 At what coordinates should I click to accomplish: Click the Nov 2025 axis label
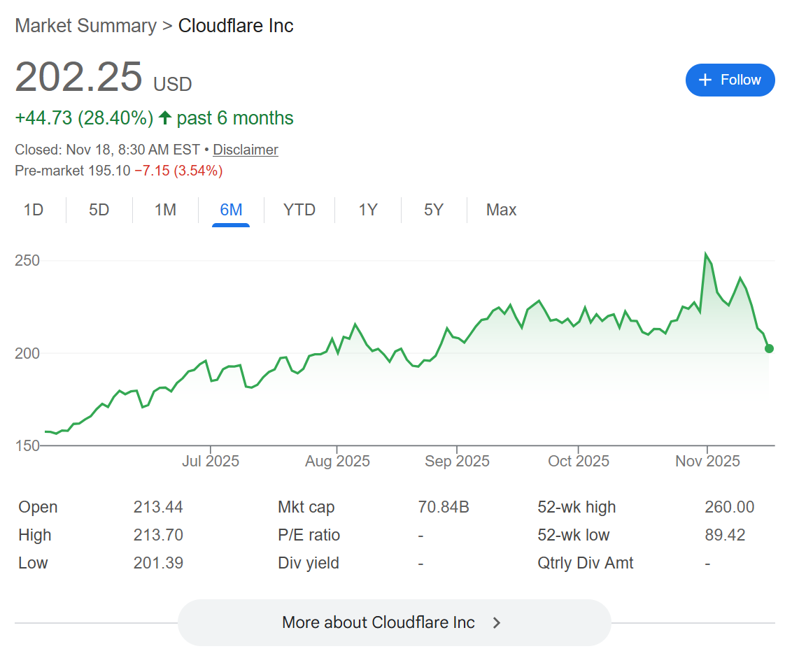tap(707, 461)
